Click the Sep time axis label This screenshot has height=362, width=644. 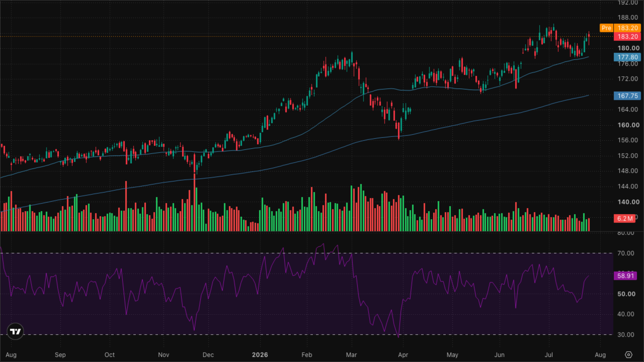coord(60,355)
